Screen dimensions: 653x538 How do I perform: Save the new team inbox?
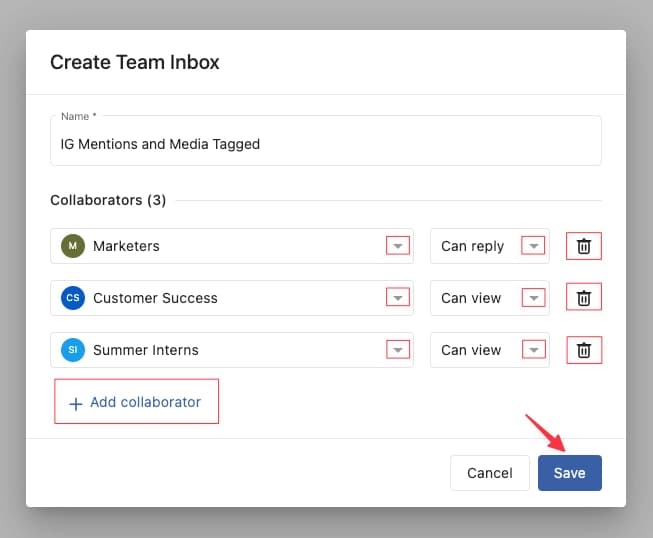569,473
